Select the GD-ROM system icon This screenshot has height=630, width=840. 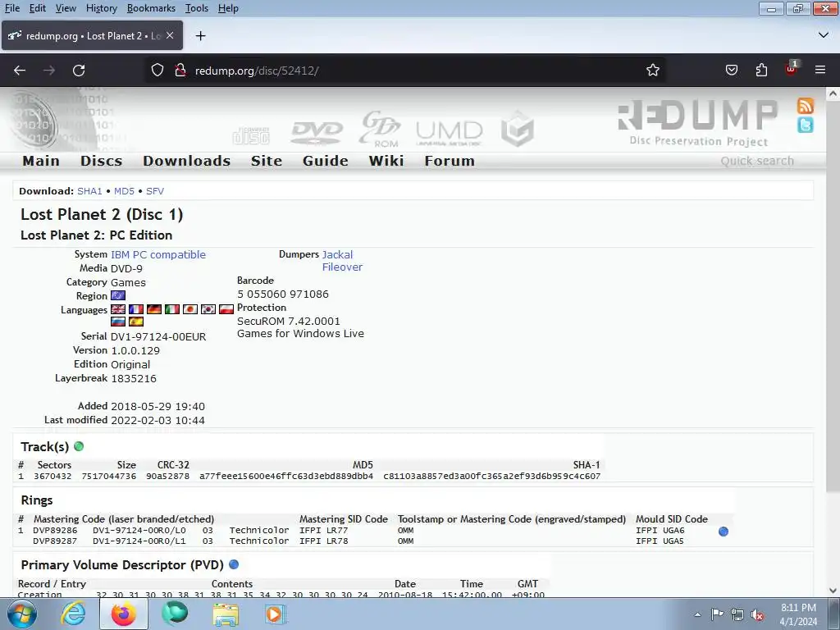point(380,129)
